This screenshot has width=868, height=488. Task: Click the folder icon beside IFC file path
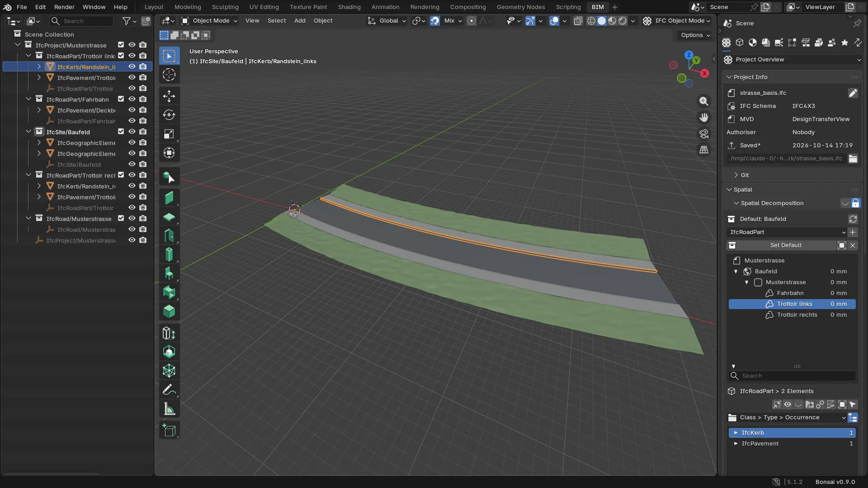tap(853, 159)
